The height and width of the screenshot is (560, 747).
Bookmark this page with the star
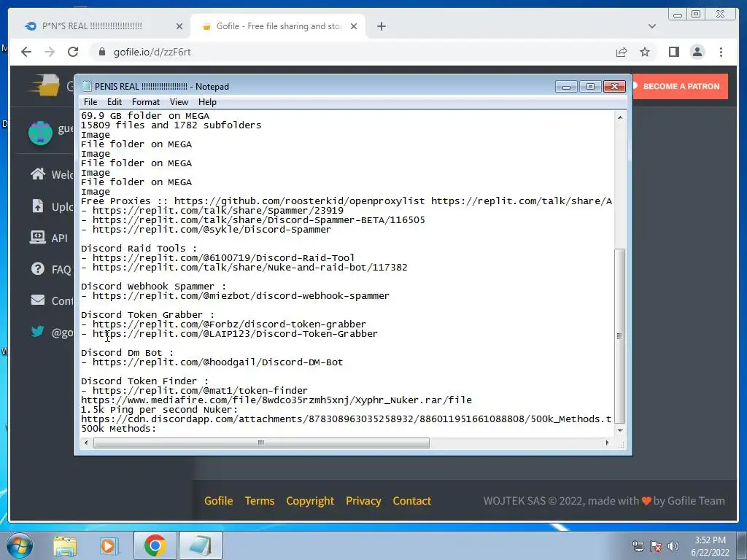pyautogui.click(x=645, y=52)
